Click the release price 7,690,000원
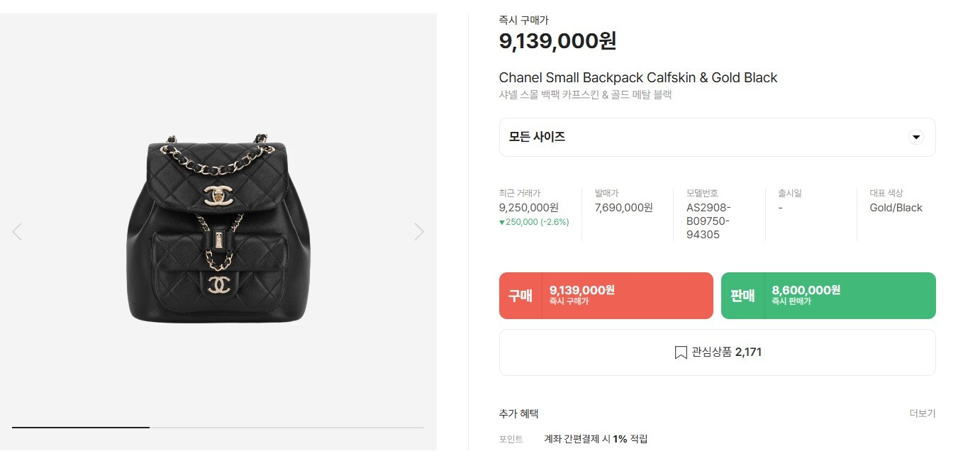 pyautogui.click(x=624, y=208)
